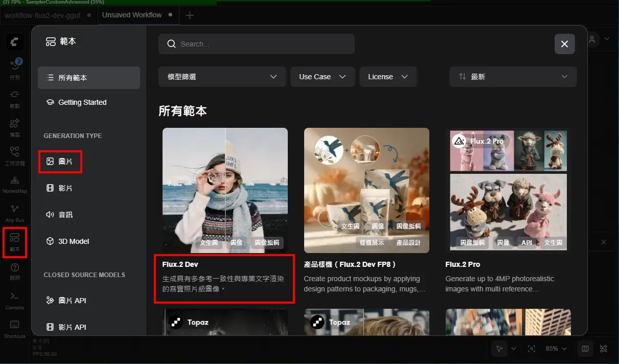Viewport: 619px width, 364px height.
Task: Open the 說明 help icon in sidebar
Action: click(15, 271)
